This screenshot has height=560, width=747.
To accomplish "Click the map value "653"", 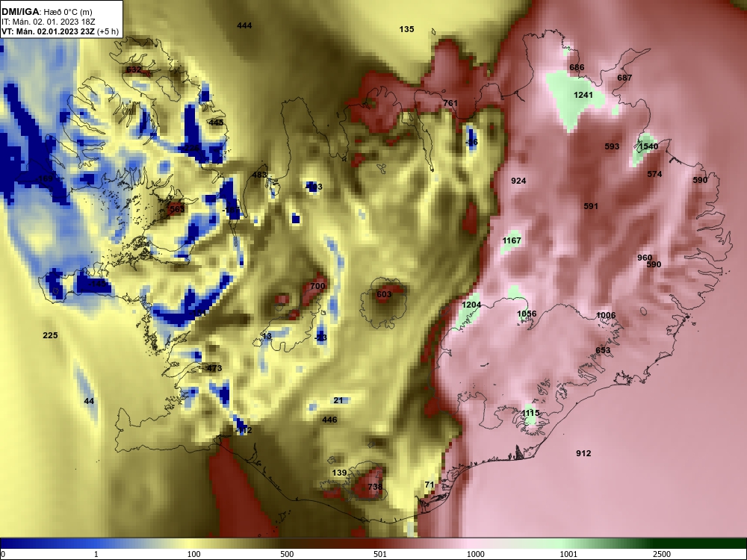I will point(603,350).
